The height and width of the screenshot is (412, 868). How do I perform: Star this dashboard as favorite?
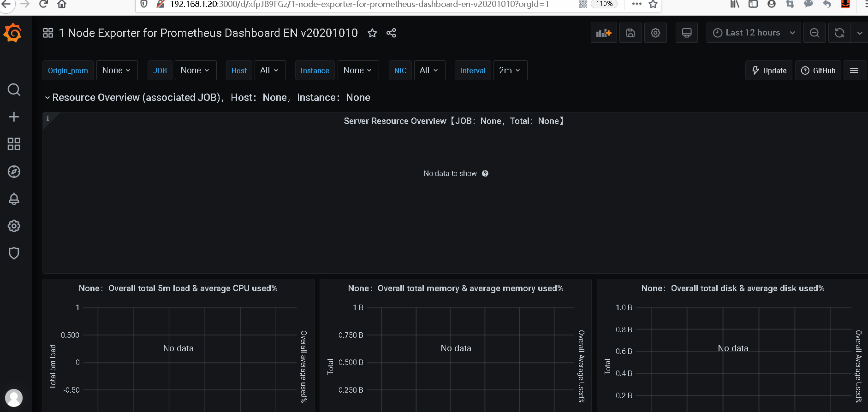pyautogui.click(x=372, y=33)
